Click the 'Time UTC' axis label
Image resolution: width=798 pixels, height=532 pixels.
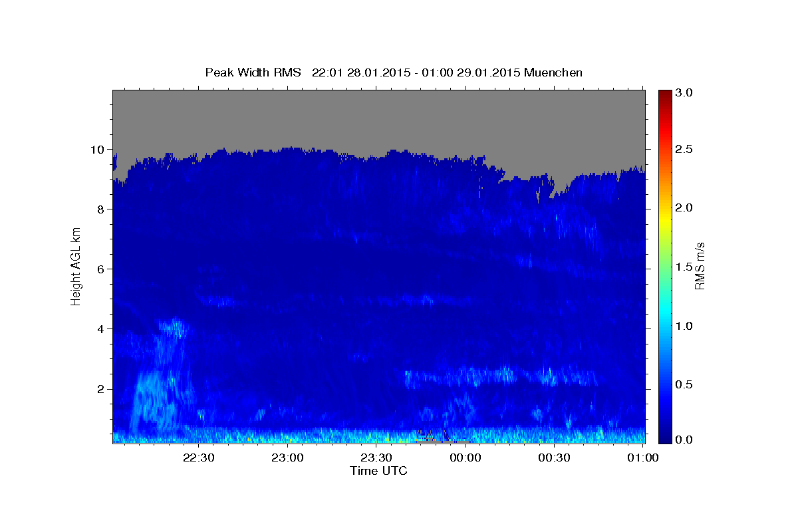coord(378,471)
